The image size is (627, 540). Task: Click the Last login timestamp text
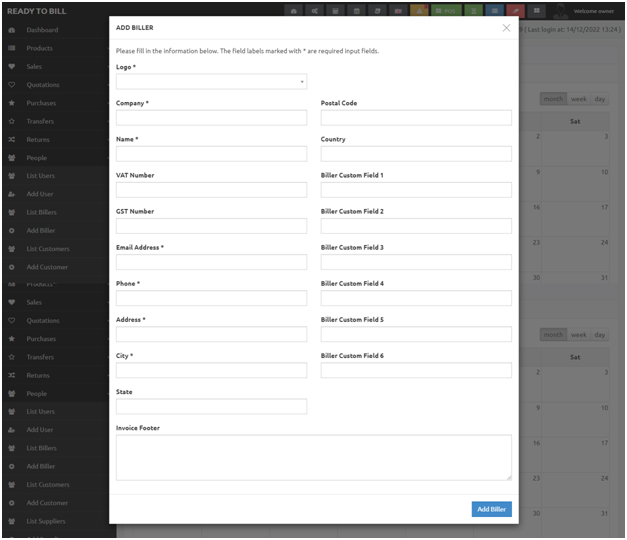coord(573,30)
